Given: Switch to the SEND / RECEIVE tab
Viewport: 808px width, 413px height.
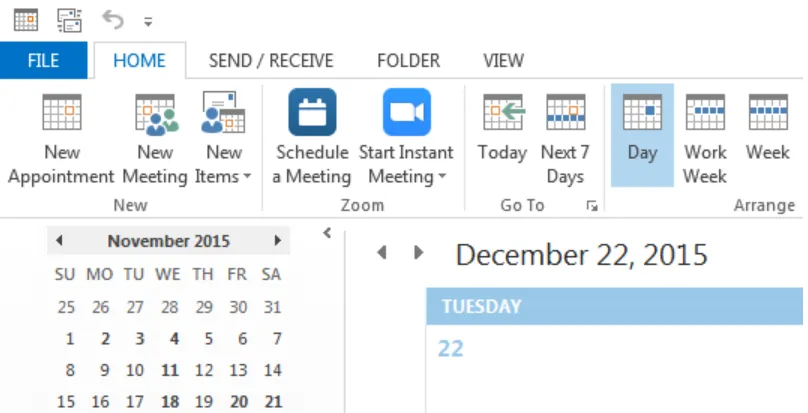Looking at the screenshot, I should pos(271,60).
